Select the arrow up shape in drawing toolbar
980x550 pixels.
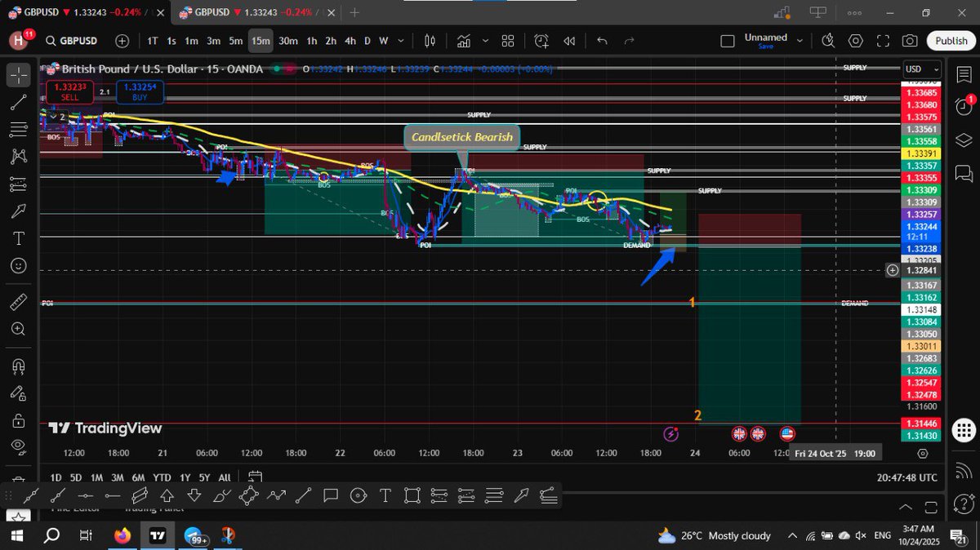[x=167, y=495]
